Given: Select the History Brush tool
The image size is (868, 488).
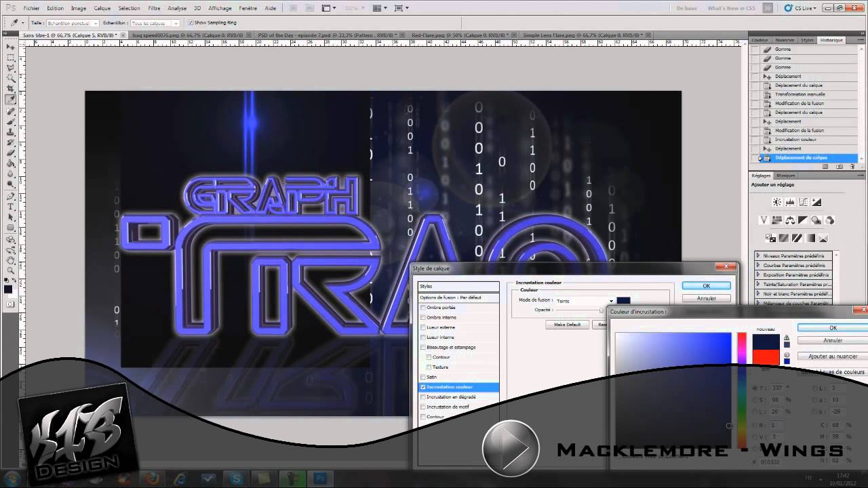Looking at the screenshot, I should point(11,143).
